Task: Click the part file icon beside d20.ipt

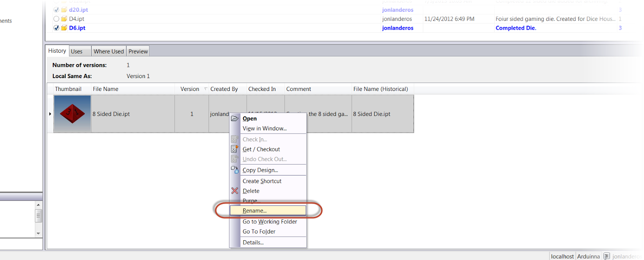Action: coord(64,10)
